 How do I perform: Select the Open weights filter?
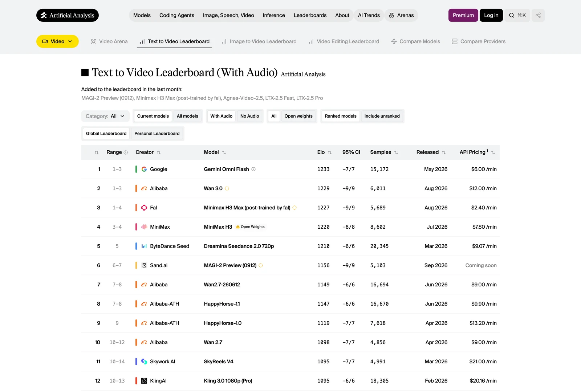click(x=298, y=116)
